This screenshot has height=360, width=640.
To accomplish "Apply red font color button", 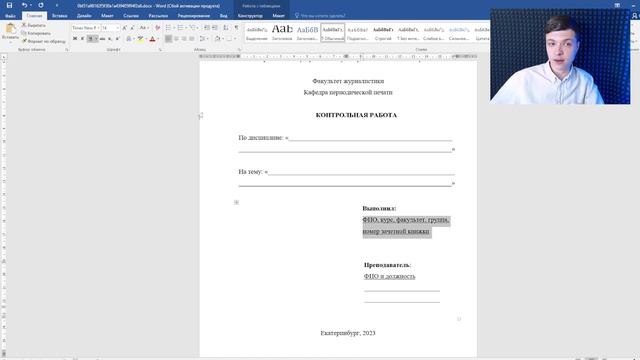I will [x=152, y=39].
